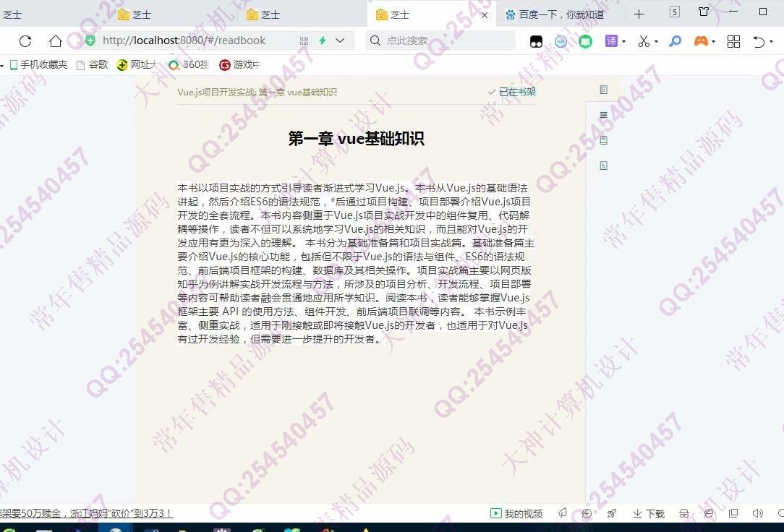Screen dimensions: 784x532
Task: Toggle the 已在书架 bookshelf status
Action: pos(512,92)
